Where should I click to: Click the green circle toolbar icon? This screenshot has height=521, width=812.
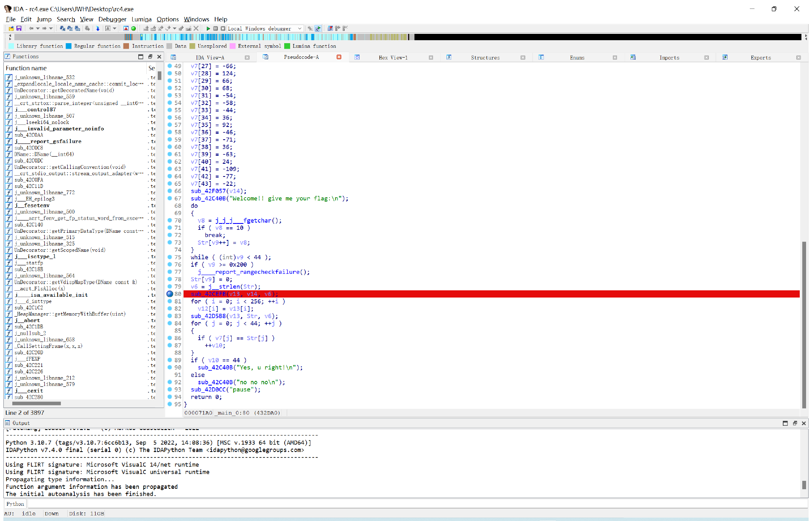(134, 28)
